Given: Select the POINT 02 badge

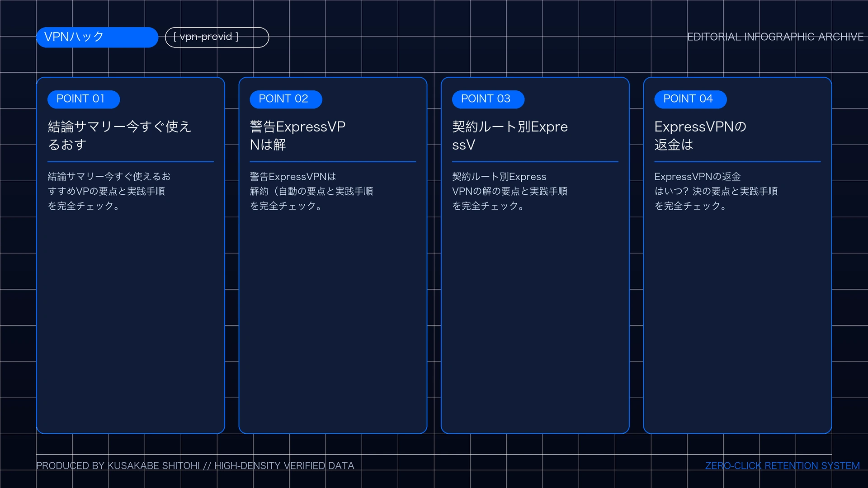Looking at the screenshot, I should (x=286, y=99).
